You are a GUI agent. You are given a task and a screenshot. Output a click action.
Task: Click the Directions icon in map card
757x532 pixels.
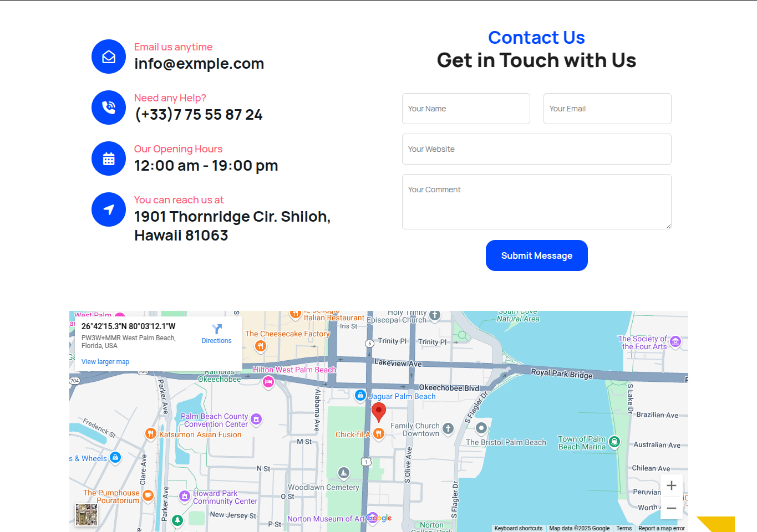point(217,329)
